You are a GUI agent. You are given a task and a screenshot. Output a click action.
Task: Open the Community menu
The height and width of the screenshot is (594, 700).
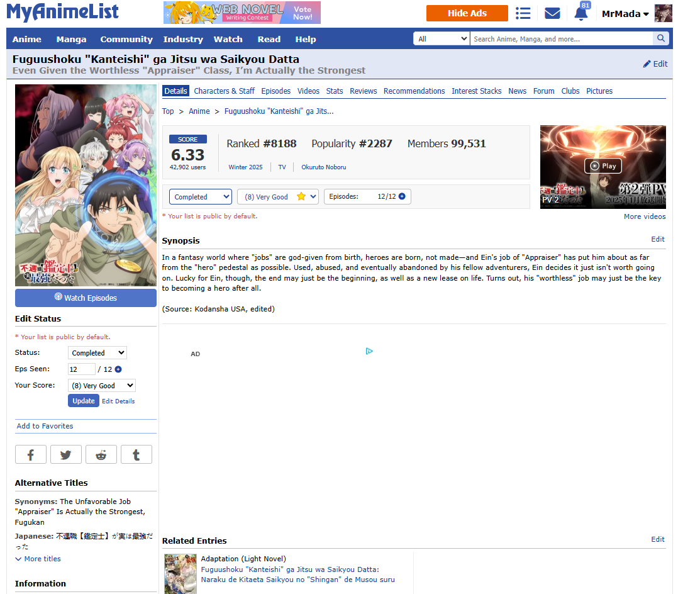[x=126, y=39]
